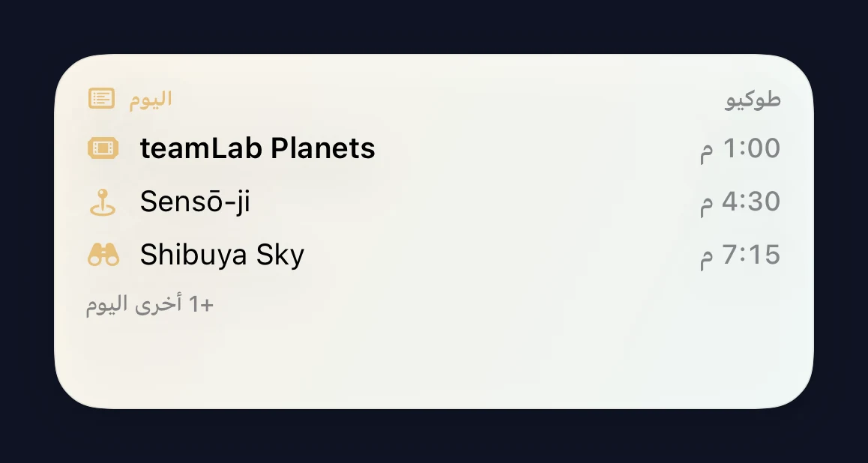This screenshot has height=463, width=868.
Task: Select the اليوم header label
Action: (x=151, y=100)
